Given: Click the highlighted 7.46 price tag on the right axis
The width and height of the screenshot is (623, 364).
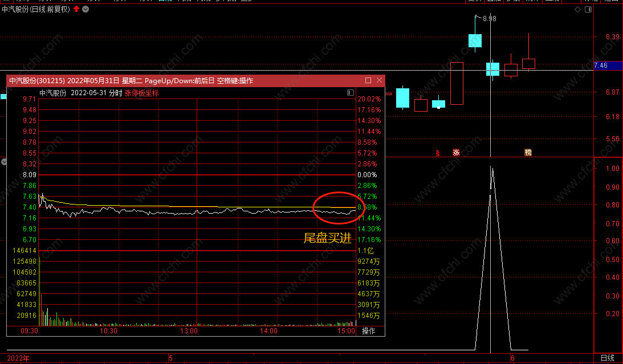Looking at the screenshot, I should 608,66.
